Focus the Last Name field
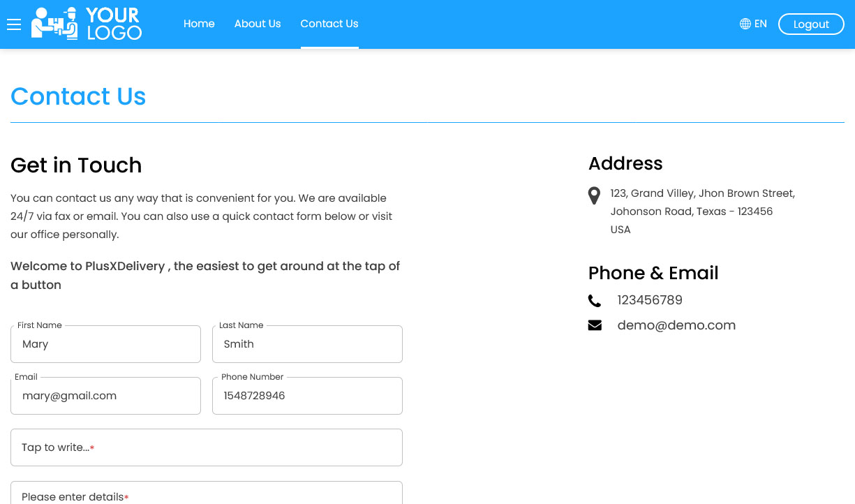855x504 pixels. [307, 344]
